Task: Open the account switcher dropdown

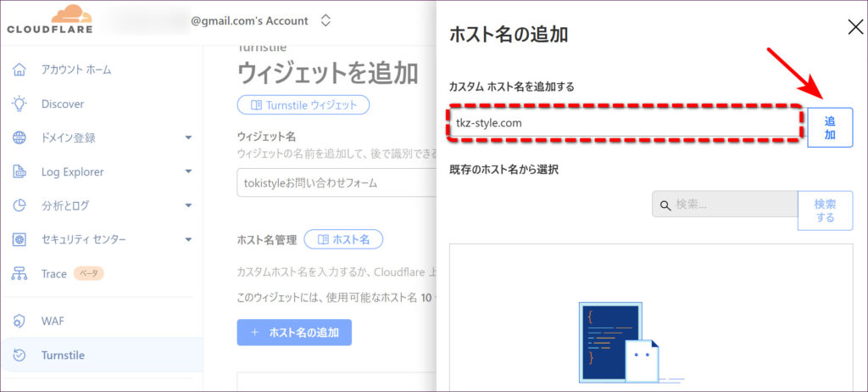Action: click(x=325, y=20)
